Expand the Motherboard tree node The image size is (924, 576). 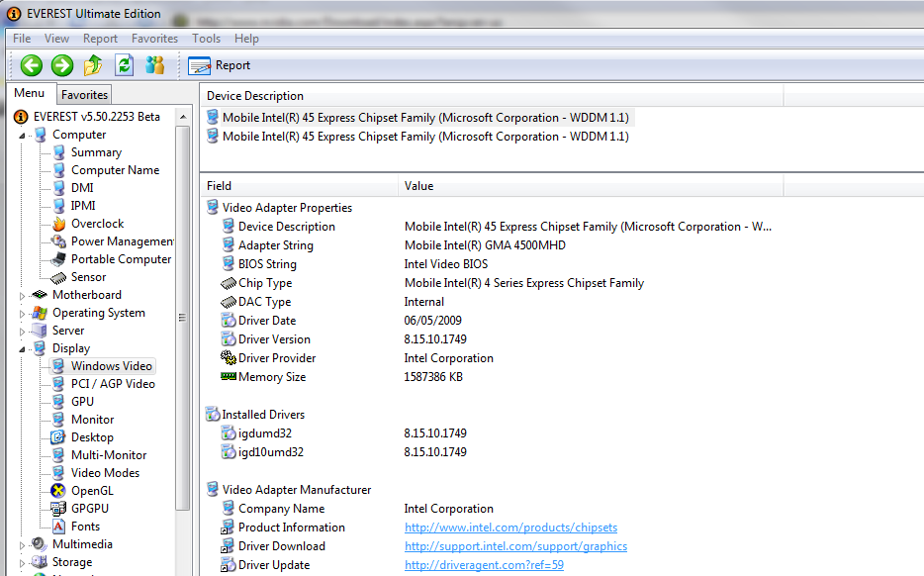(23, 295)
